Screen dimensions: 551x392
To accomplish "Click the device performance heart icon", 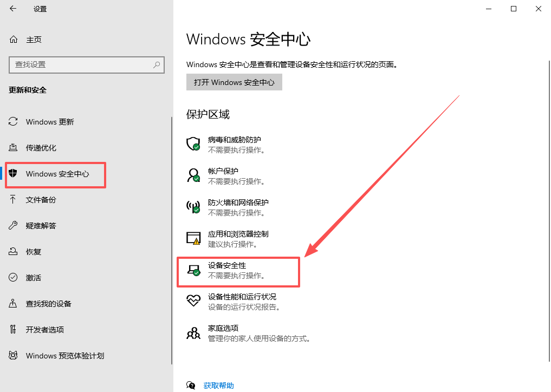I will [193, 301].
